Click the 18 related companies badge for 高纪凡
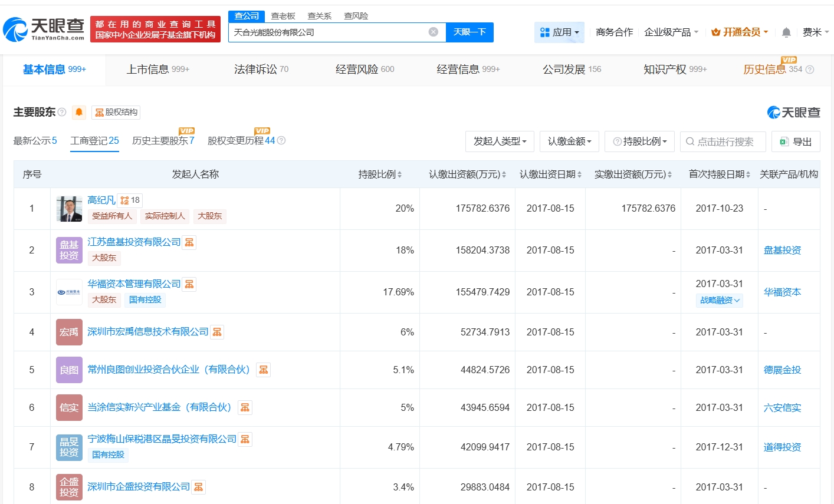Image resolution: width=834 pixels, height=504 pixels. (x=130, y=200)
